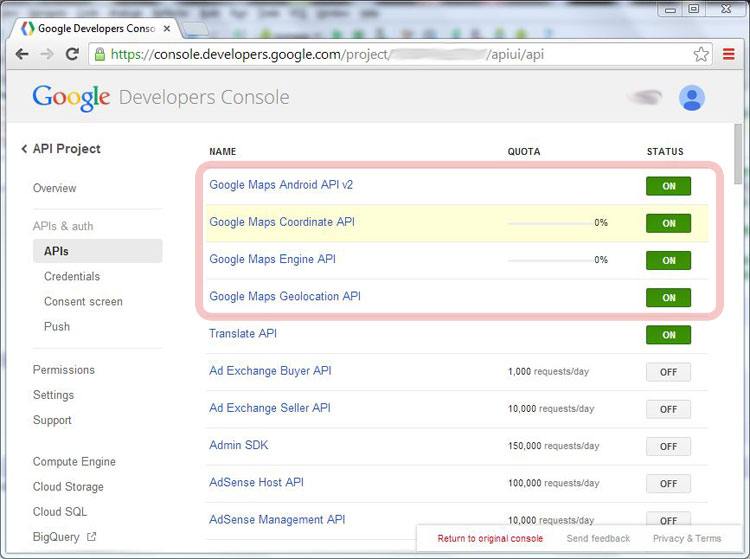Click the browser forward arrow
This screenshot has width=750, height=559.
[47, 54]
